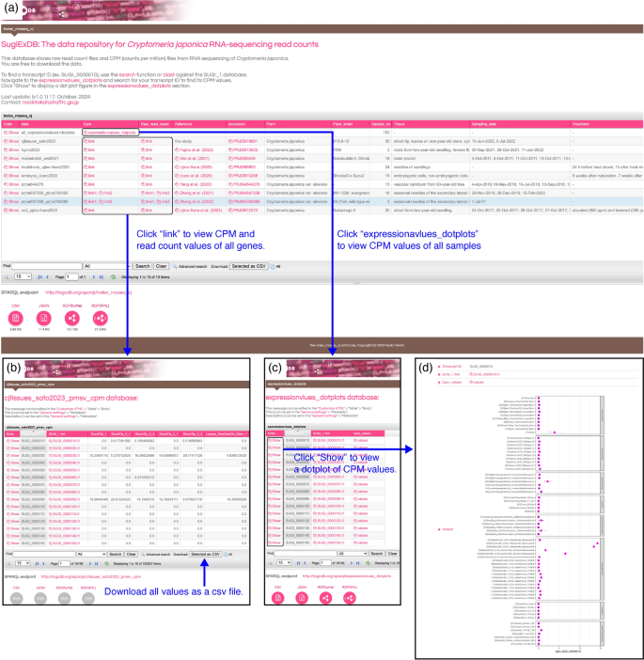Open page size '15' dropdown in panel (a)
The height and width of the screenshot is (660, 644).
(x=24, y=277)
